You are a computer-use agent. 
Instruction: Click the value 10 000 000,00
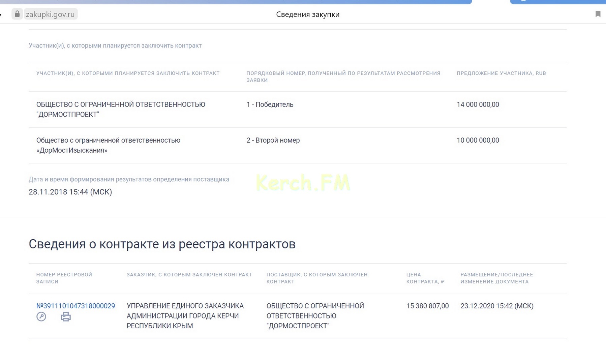click(478, 140)
